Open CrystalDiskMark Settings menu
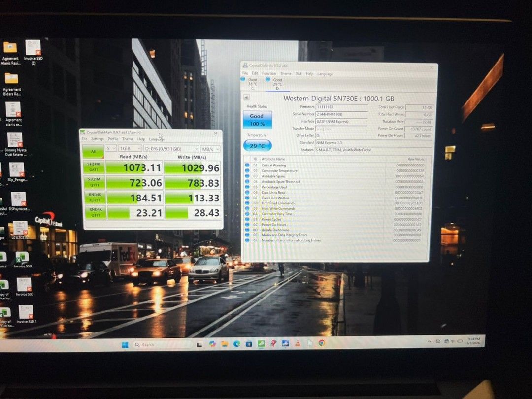Image resolution: width=532 pixels, height=399 pixels. pos(98,139)
